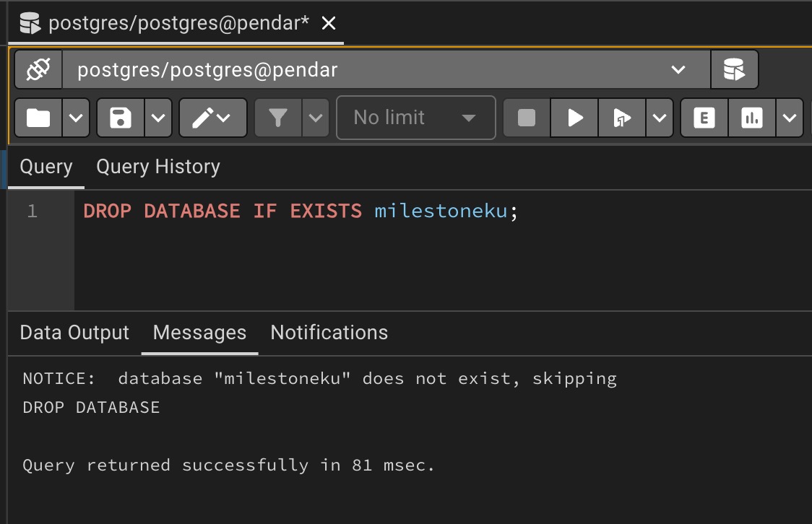Open the connection selector postgres/postgres@pendar dropdown
The width and height of the screenshot is (812, 524).
[x=386, y=69]
